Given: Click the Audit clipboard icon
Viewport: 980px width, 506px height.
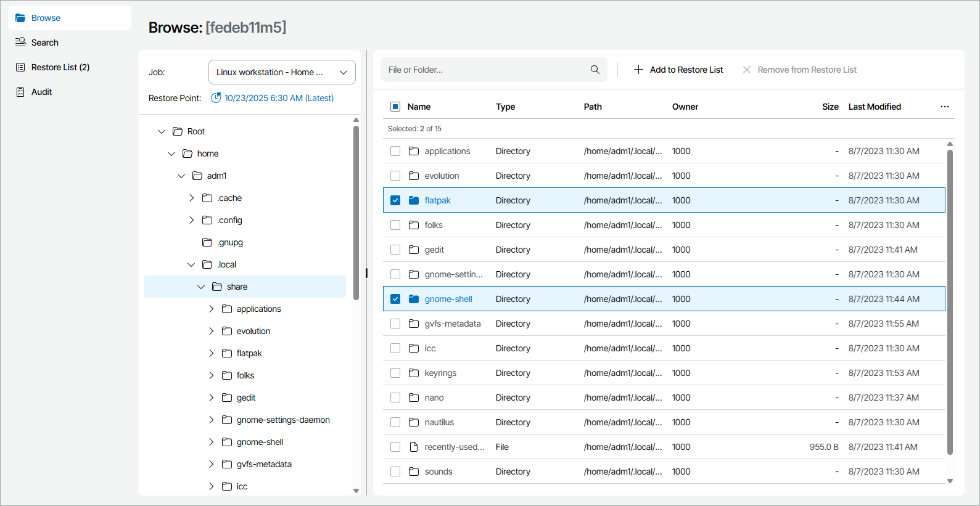Looking at the screenshot, I should pos(20,92).
